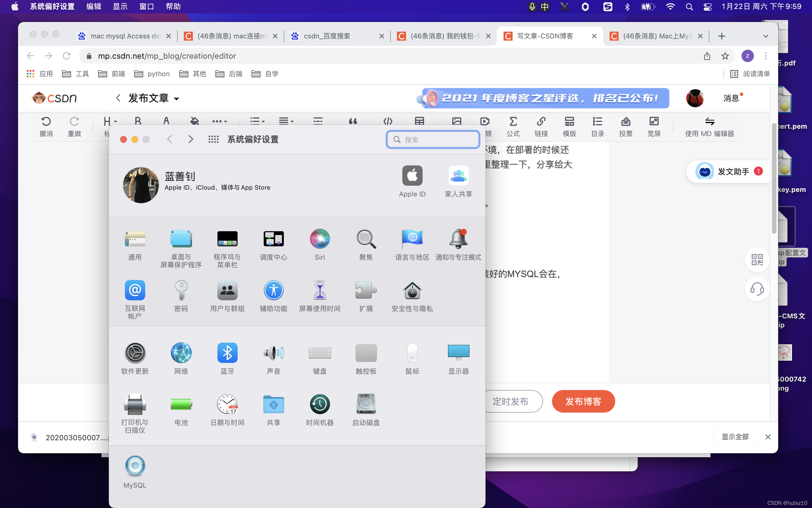Open macOS Control Center in menu bar

click(x=708, y=7)
